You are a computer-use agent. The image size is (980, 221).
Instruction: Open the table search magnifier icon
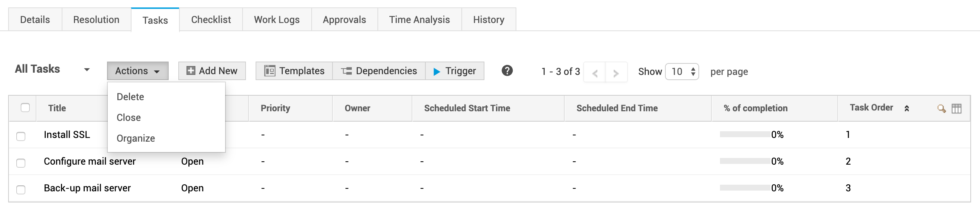[x=941, y=109]
